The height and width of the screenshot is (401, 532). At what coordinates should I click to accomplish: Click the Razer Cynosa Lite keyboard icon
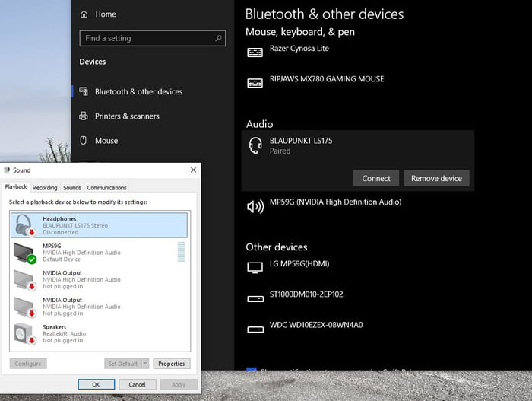(255, 52)
